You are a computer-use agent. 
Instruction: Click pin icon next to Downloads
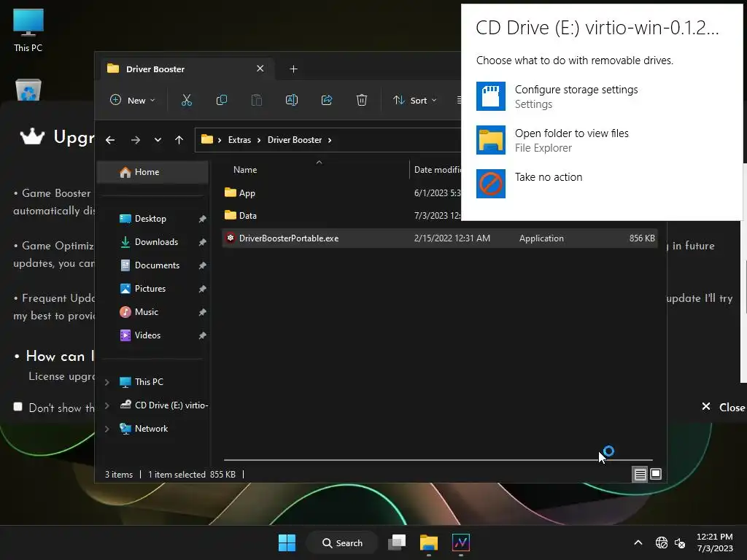(x=203, y=242)
